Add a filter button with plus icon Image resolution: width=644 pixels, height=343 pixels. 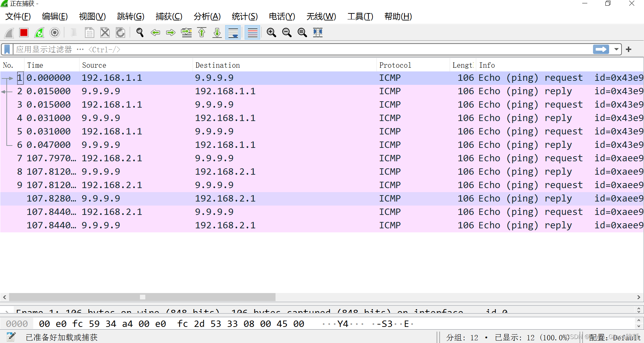pos(629,49)
